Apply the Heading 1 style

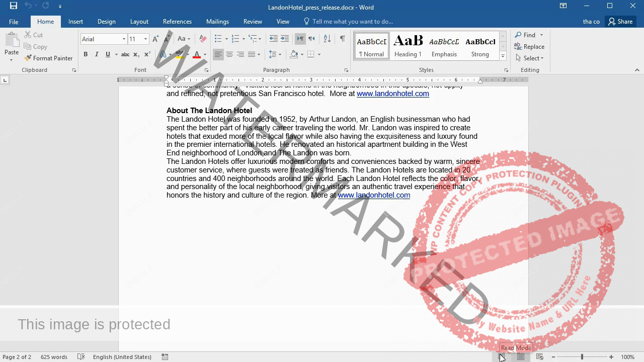coord(408,46)
